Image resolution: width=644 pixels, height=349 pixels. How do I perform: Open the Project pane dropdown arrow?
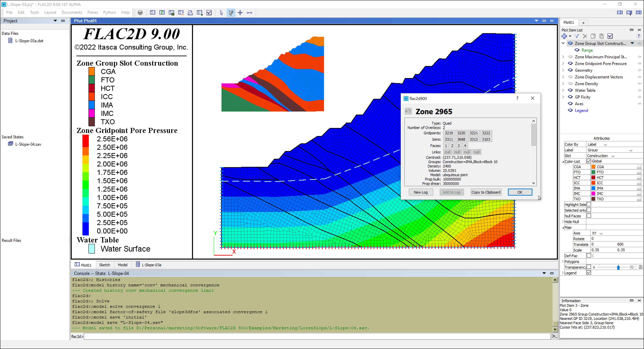tap(55, 21)
